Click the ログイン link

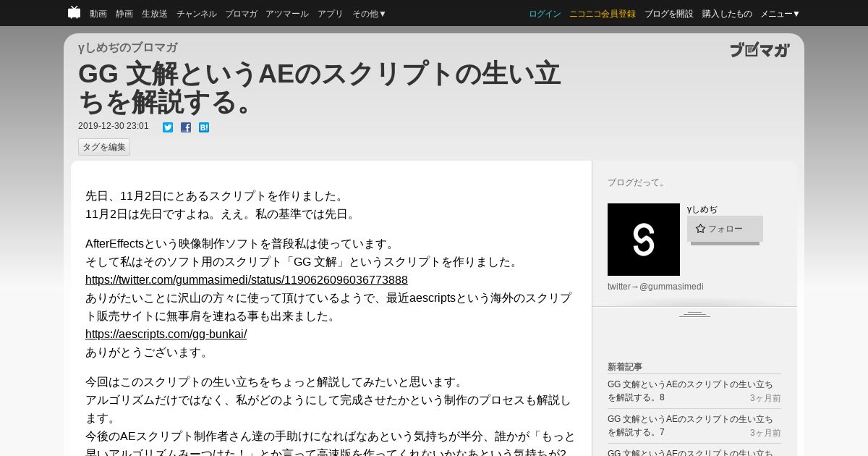click(545, 14)
